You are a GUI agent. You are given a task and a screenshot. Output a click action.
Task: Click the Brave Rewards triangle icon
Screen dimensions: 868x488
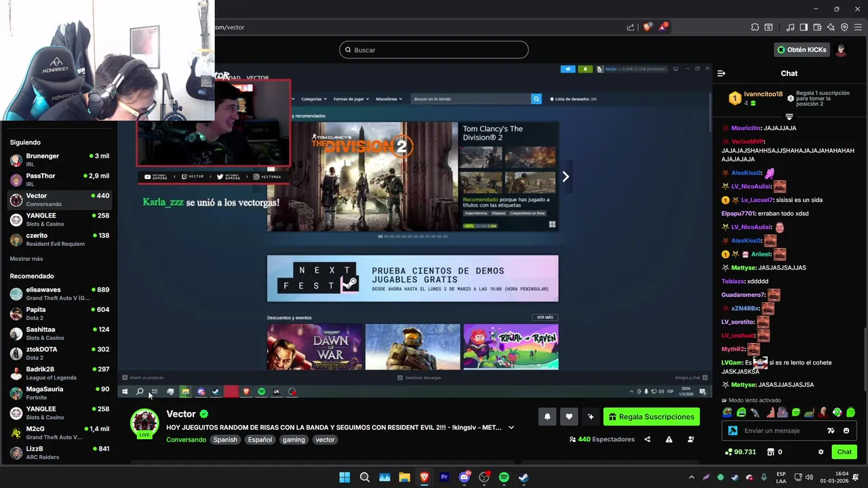click(x=663, y=27)
